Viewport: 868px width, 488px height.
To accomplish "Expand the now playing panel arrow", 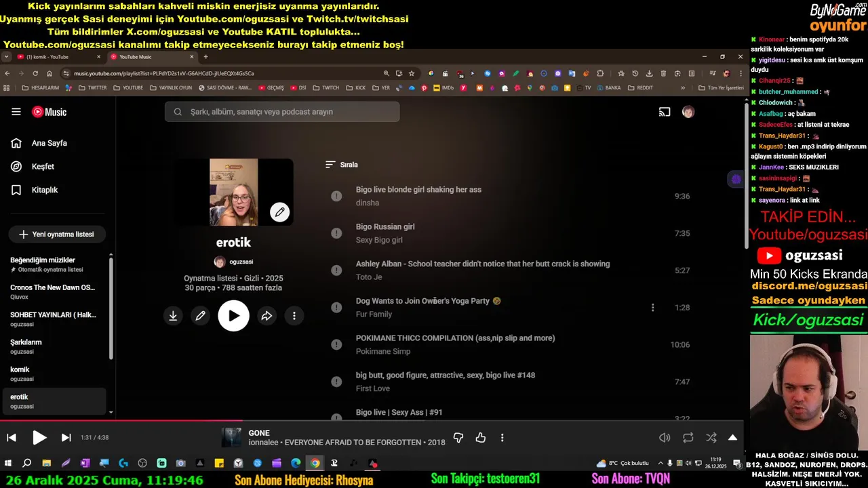I will click(x=732, y=438).
